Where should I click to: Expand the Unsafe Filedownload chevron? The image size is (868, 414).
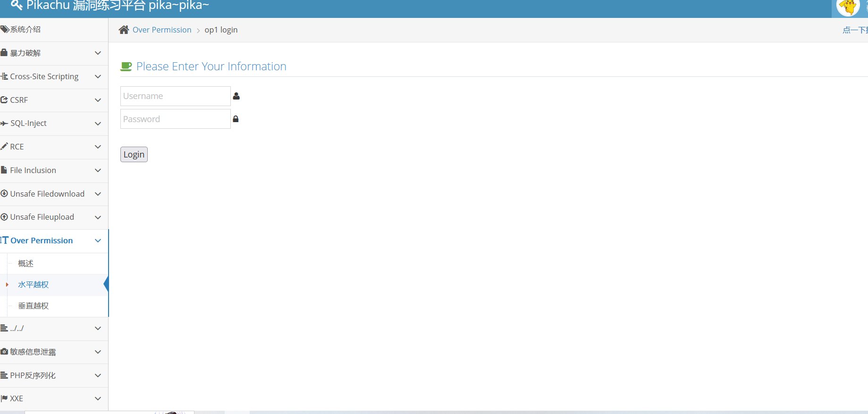tap(98, 194)
